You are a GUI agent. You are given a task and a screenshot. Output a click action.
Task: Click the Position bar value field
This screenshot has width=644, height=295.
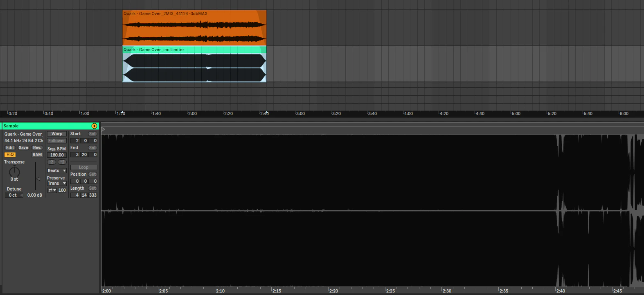coord(75,181)
